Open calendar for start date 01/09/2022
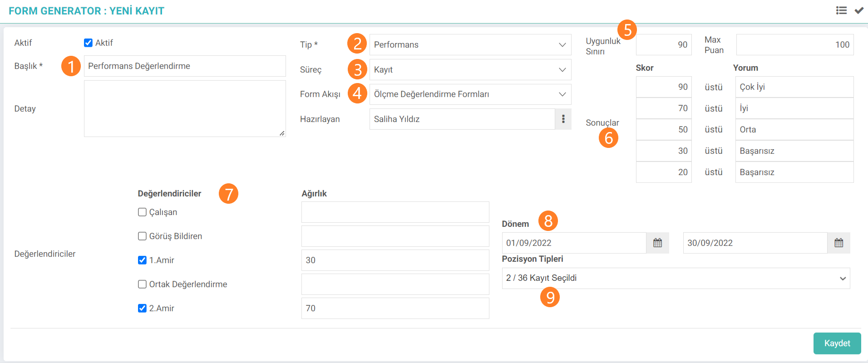The image size is (868, 363). pos(657,243)
